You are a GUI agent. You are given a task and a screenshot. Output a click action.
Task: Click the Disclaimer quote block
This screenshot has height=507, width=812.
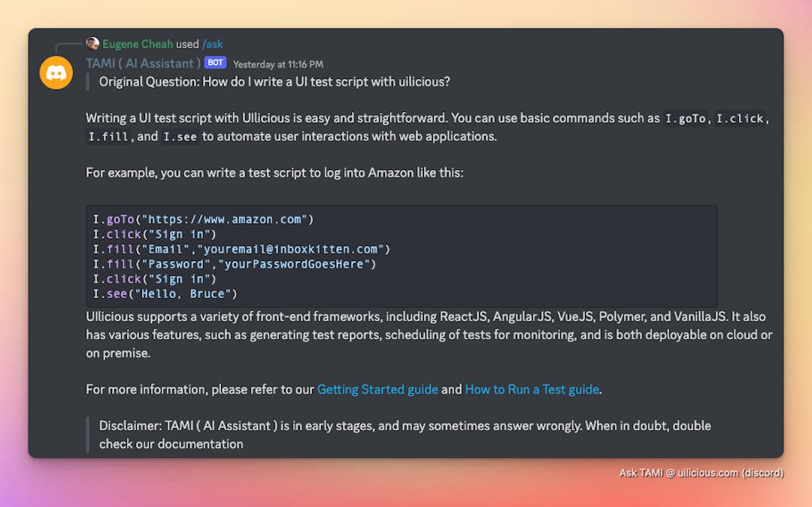pos(404,435)
